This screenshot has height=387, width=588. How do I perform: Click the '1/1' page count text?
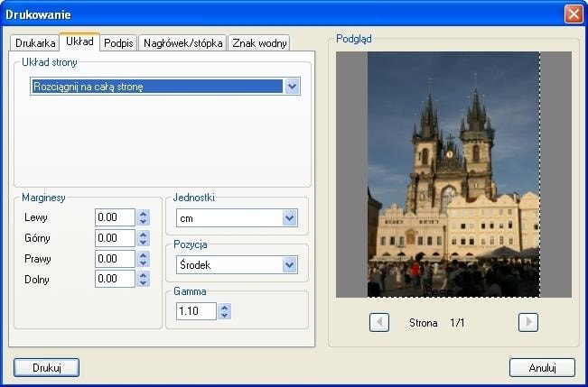click(x=457, y=323)
